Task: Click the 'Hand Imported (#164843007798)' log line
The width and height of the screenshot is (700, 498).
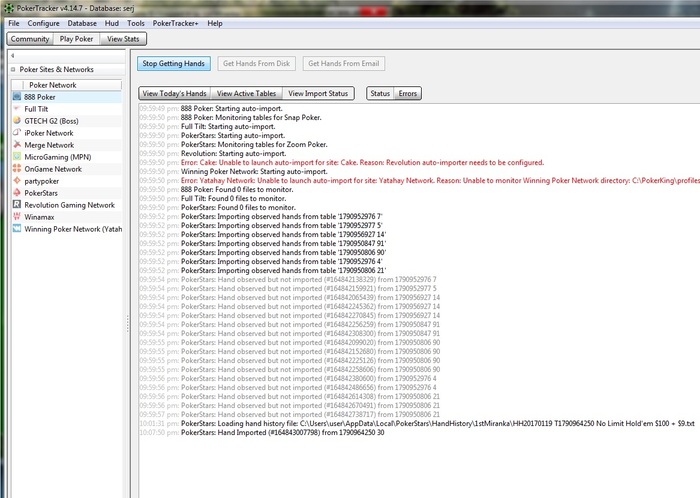Action: (x=262, y=432)
